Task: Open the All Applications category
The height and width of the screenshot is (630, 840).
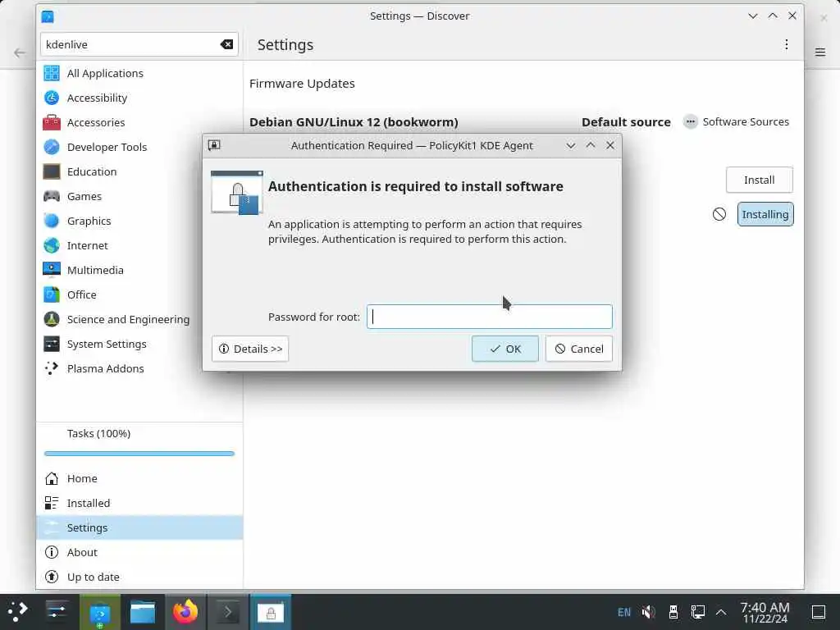Action: (139, 73)
